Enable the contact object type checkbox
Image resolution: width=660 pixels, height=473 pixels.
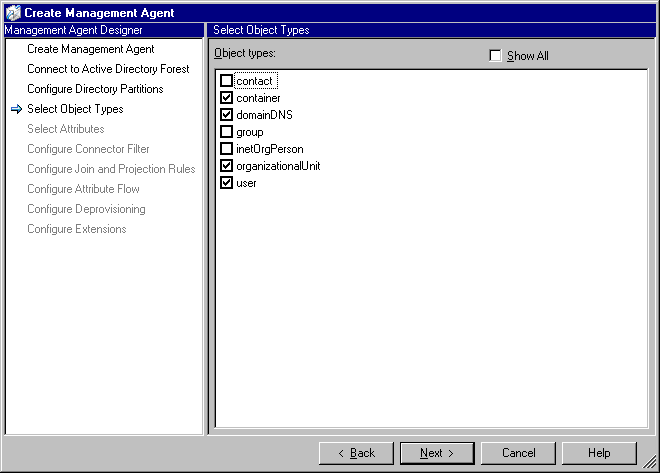[x=227, y=81]
